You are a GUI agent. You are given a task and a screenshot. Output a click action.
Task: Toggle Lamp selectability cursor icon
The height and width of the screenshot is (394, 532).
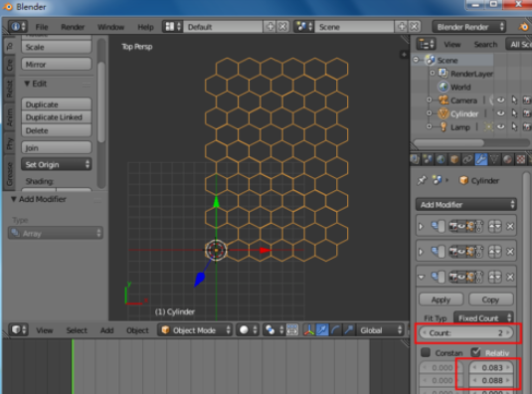click(x=514, y=127)
